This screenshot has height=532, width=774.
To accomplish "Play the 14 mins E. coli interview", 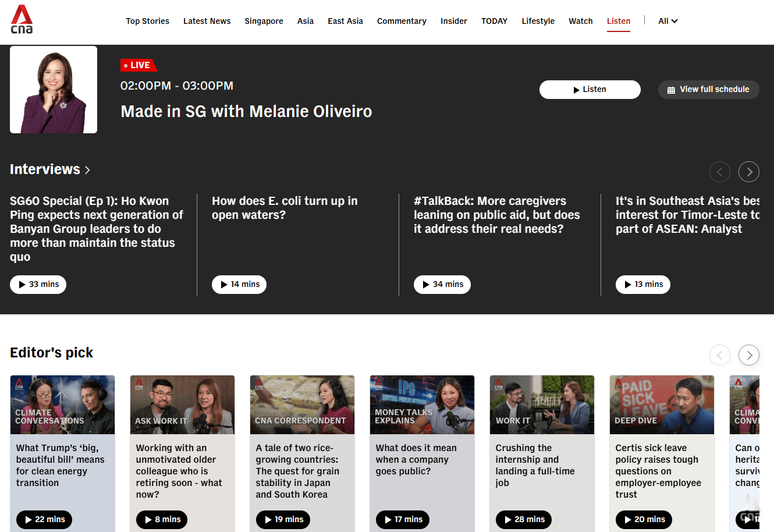I will [239, 285].
